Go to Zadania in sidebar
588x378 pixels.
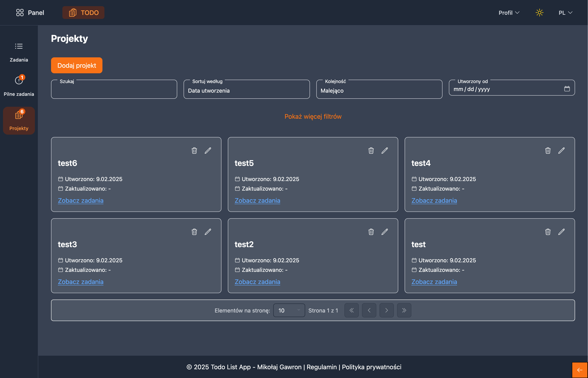coord(19,52)
